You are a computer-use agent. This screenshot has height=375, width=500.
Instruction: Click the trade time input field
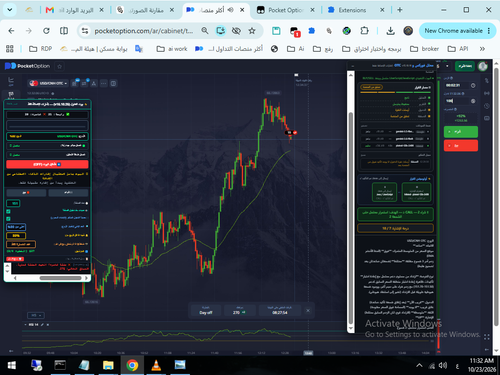(x=456, y=85)
